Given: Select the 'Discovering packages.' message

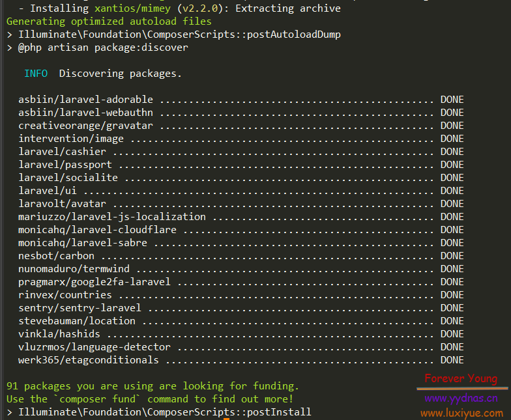Looking at the screenshot, I should (x=120, y=74).
